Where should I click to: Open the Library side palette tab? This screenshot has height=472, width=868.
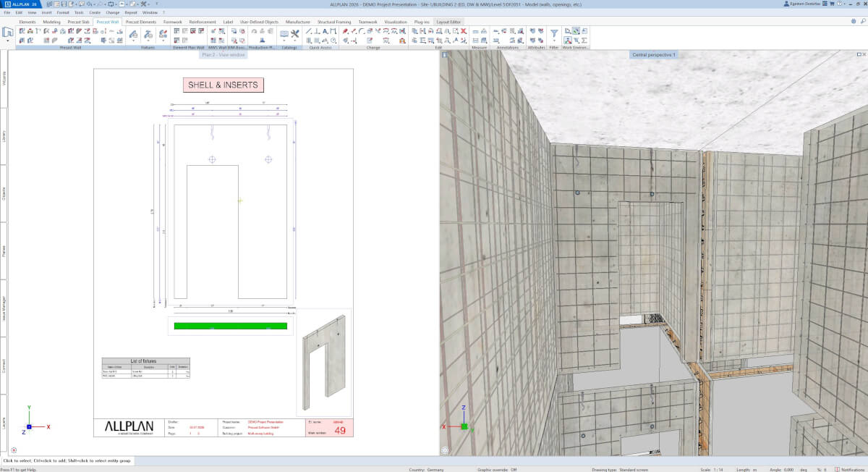(4, 136)
